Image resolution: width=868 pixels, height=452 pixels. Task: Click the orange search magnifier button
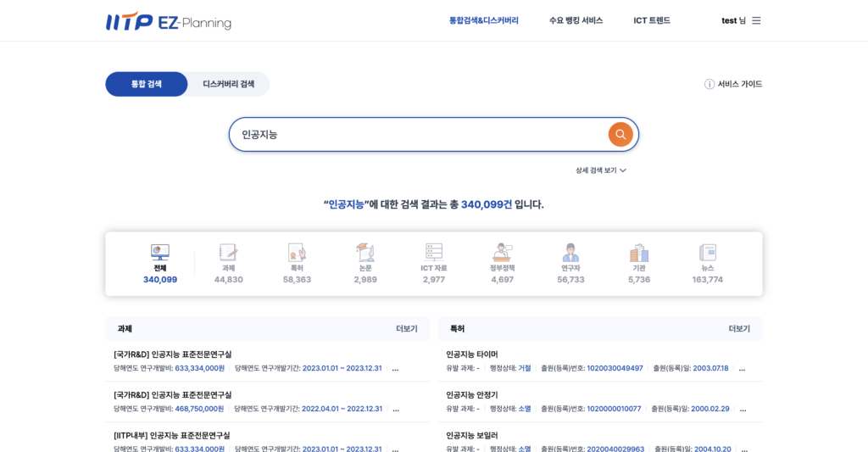tap(620, 135)
